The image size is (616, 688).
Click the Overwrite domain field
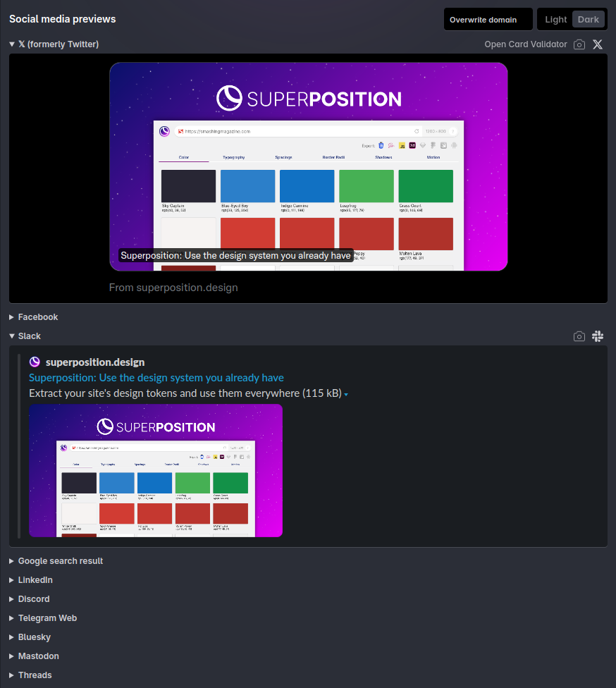point(488,19)
